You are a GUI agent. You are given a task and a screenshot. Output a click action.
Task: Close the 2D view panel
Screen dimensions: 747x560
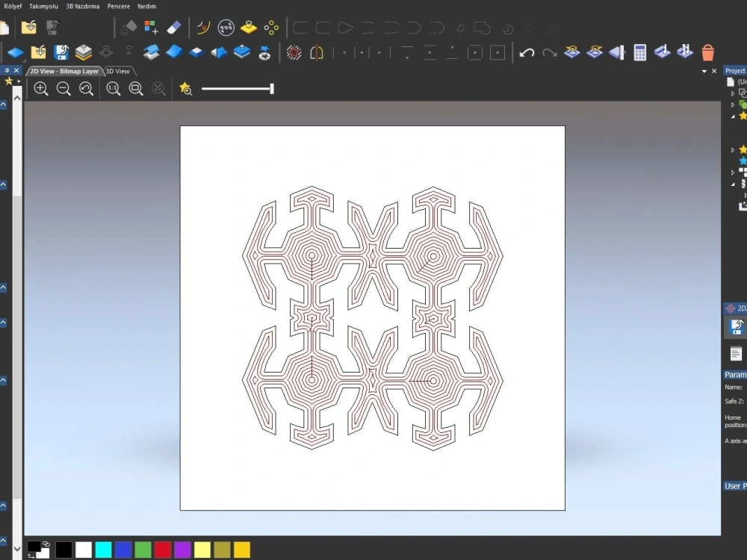tap(714, 71)
